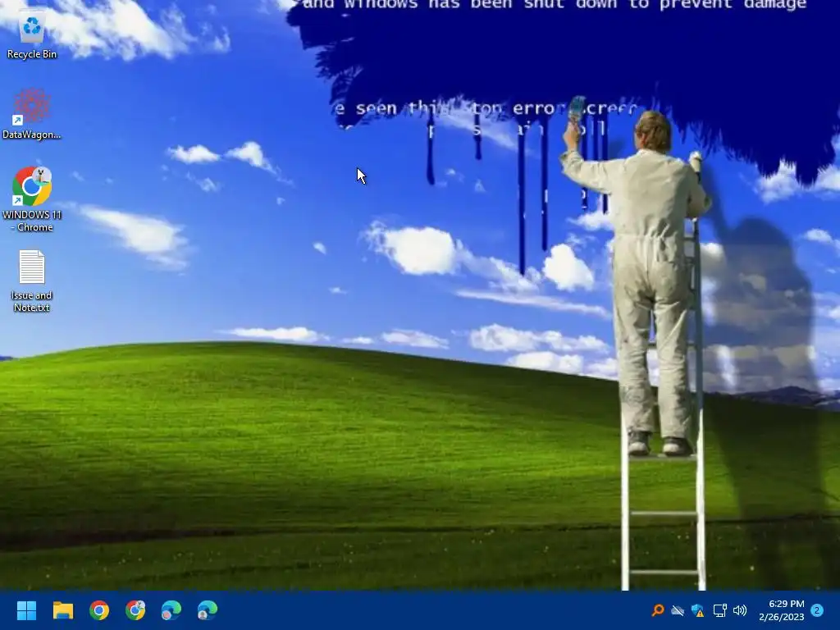Click the 'DataWagon...' label text

tap(32, 135)
